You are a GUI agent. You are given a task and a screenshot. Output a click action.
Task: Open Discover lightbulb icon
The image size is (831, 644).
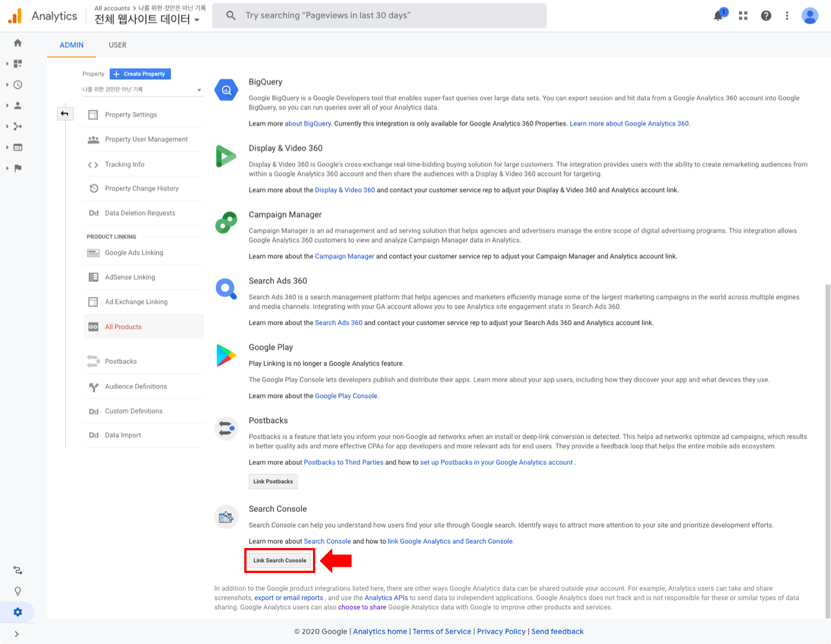click(18, 591)
